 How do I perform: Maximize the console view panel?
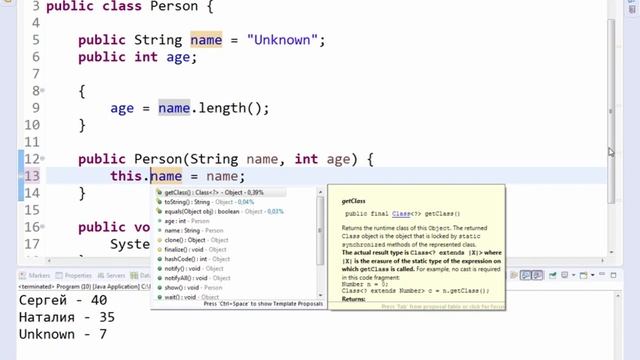tap(613, 275)
